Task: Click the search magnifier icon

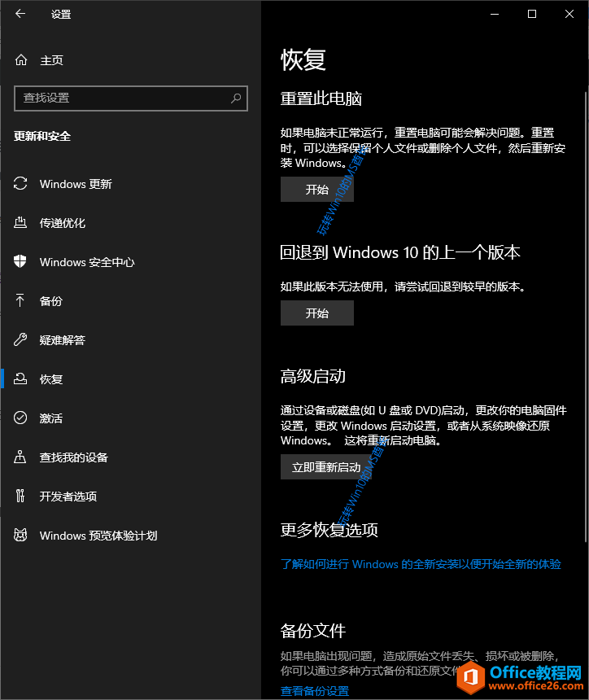Action: coord(236,98)
